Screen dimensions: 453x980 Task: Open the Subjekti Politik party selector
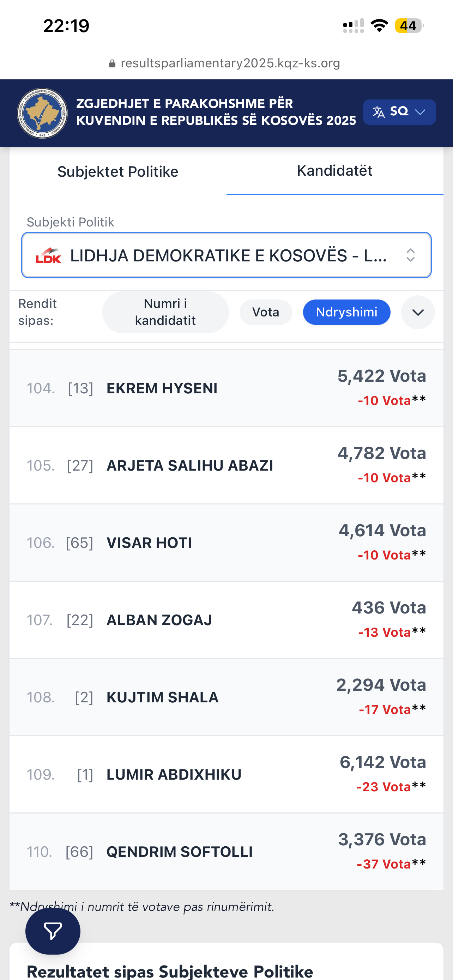point(226,255)
